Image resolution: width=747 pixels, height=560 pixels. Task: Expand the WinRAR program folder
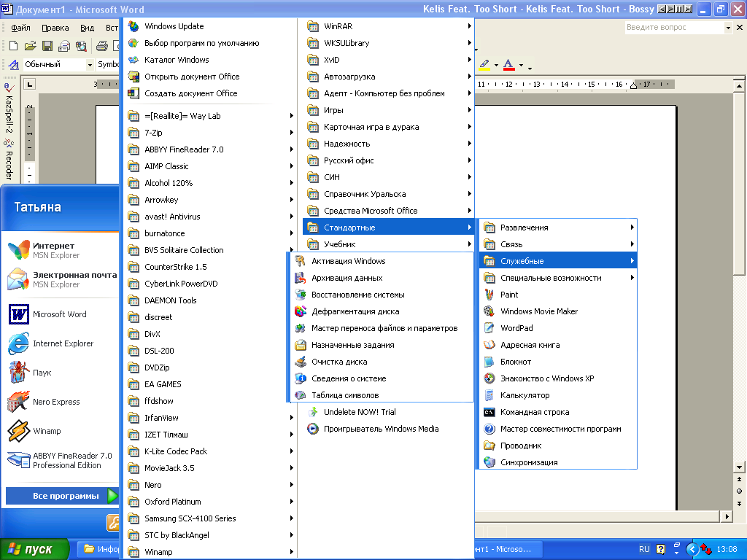click(x=388, y=26)
